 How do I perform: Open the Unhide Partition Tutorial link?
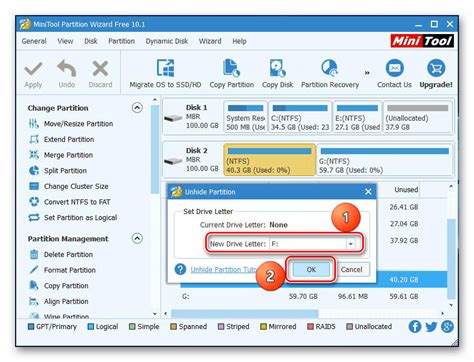point(223,269)
